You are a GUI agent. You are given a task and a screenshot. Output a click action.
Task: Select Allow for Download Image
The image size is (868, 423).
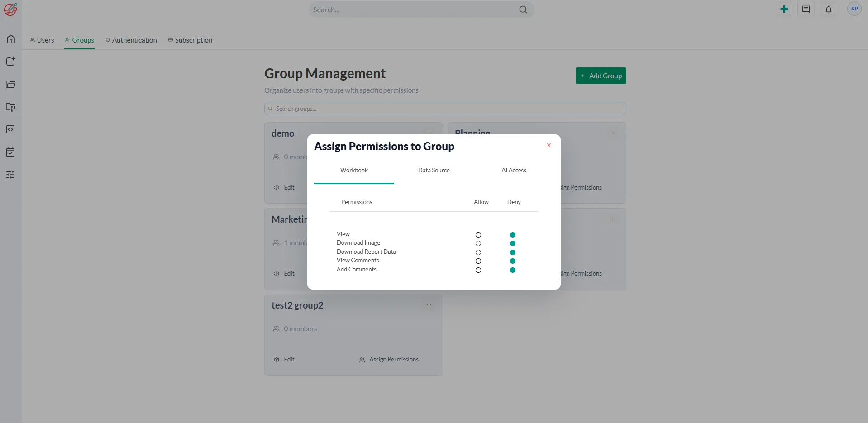pyautogui.click(x=478, y=243)
